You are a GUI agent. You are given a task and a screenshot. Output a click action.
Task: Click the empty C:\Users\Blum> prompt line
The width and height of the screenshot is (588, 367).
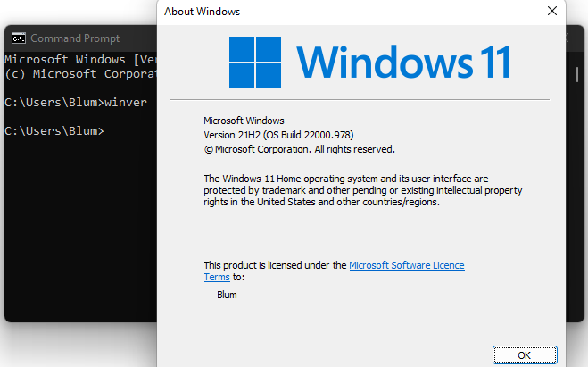(x=54, y=131)
